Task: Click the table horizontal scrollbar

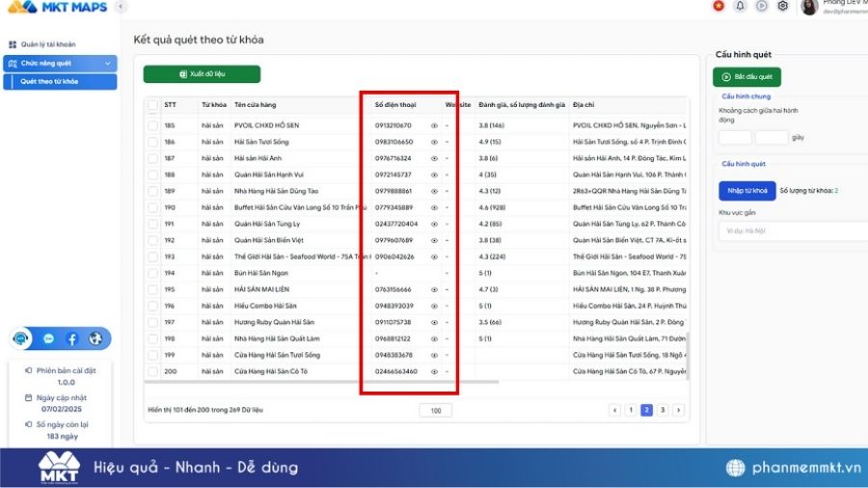Action: click(x=321, y=382)
